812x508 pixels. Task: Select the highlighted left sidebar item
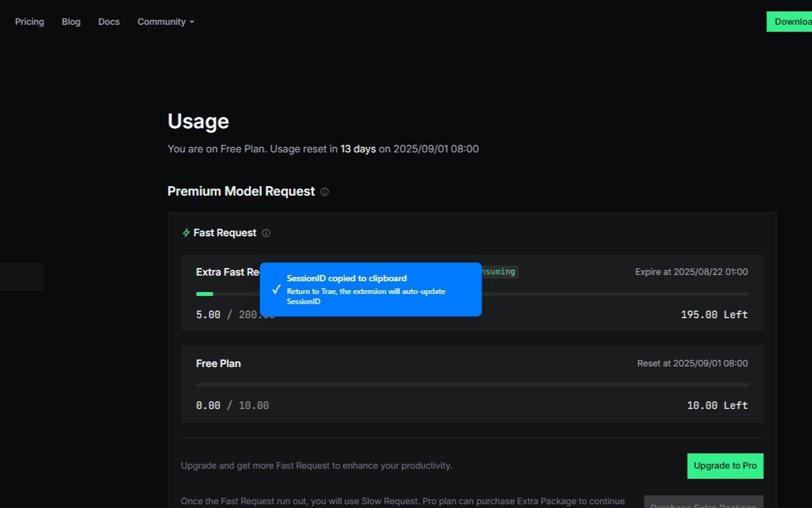click(x=22, y=277)
